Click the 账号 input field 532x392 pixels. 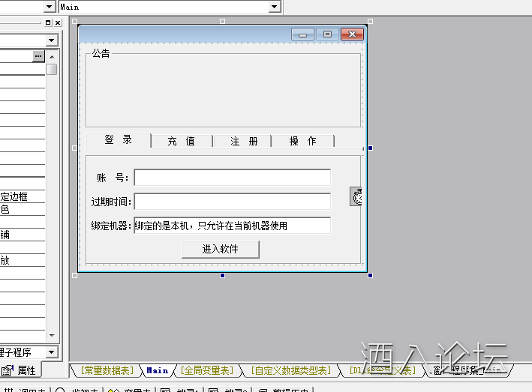coord(232,178)
